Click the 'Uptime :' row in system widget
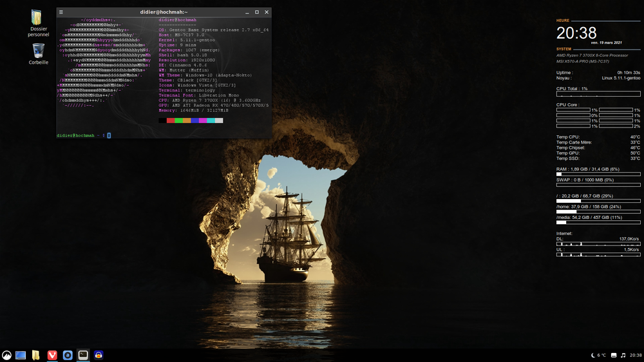This screenshot has width=644, height=362. [598, 73]
